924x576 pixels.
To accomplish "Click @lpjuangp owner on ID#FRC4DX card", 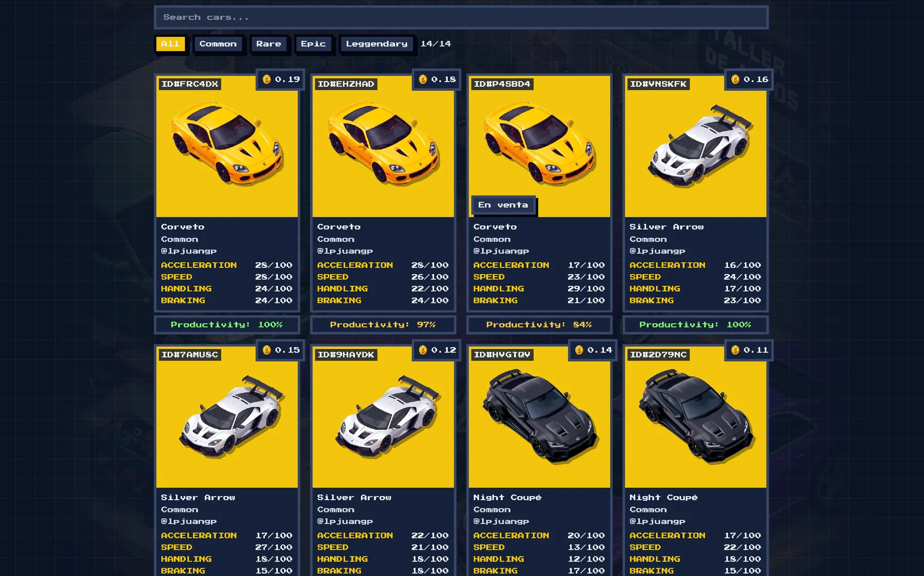I will [x=189, y=251].
